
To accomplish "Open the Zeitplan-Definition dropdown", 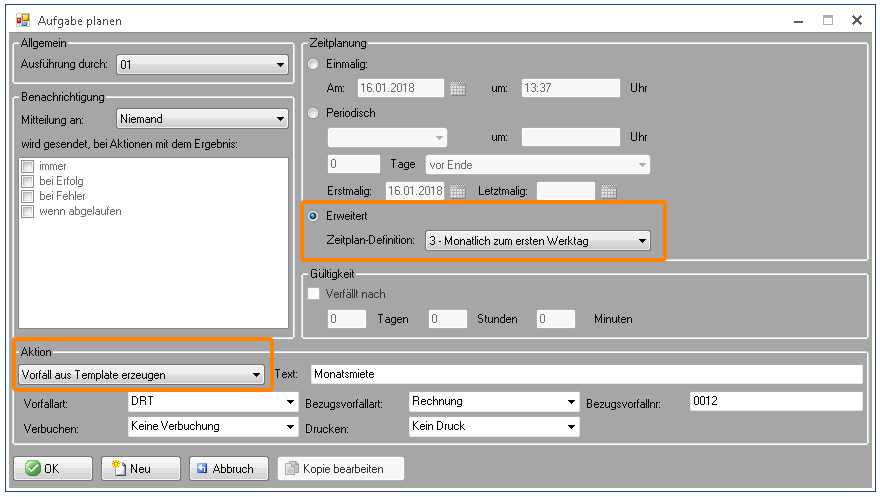I will 538,241.
